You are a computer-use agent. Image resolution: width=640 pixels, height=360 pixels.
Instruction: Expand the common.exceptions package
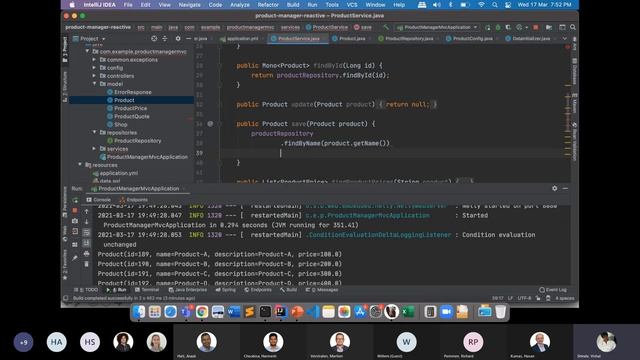pyautogui.click(x=94, y=60)
